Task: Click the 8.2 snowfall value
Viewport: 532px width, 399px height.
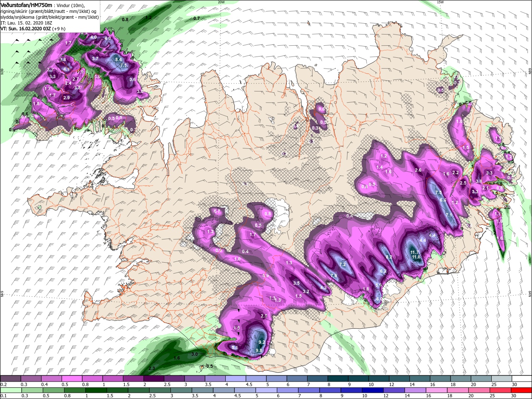Action: tap(389, 257)
